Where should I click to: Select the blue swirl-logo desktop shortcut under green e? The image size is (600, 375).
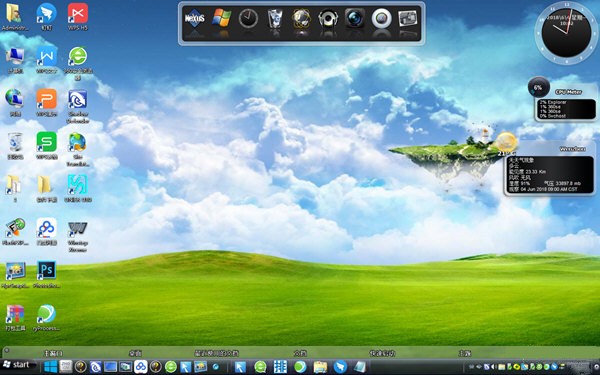pyautogui.click(x=78, y=99)
